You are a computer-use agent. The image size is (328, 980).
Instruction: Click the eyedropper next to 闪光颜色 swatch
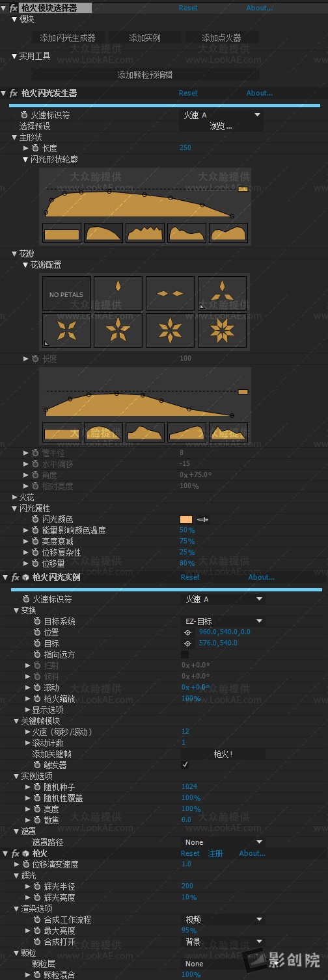(203, 519)
